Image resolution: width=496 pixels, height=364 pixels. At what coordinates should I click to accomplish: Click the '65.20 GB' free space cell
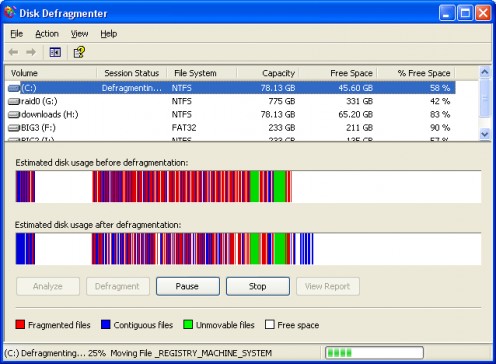(355, 114)
